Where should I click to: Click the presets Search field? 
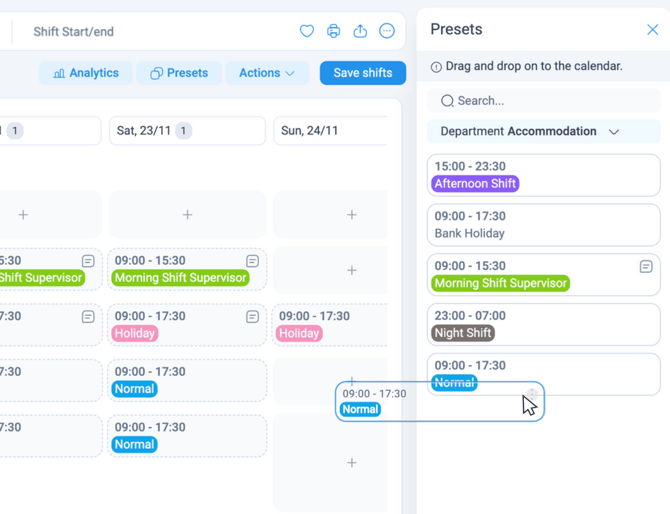[x=543, y=101]
